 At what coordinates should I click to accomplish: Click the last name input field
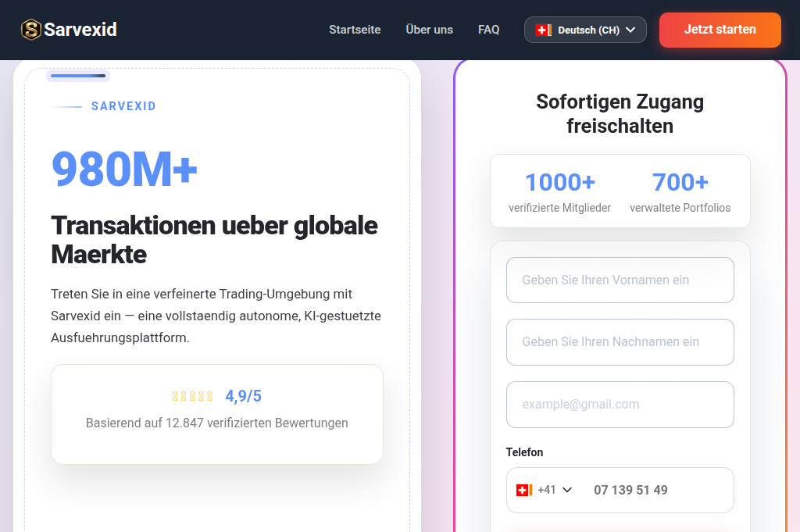(620, 342)
